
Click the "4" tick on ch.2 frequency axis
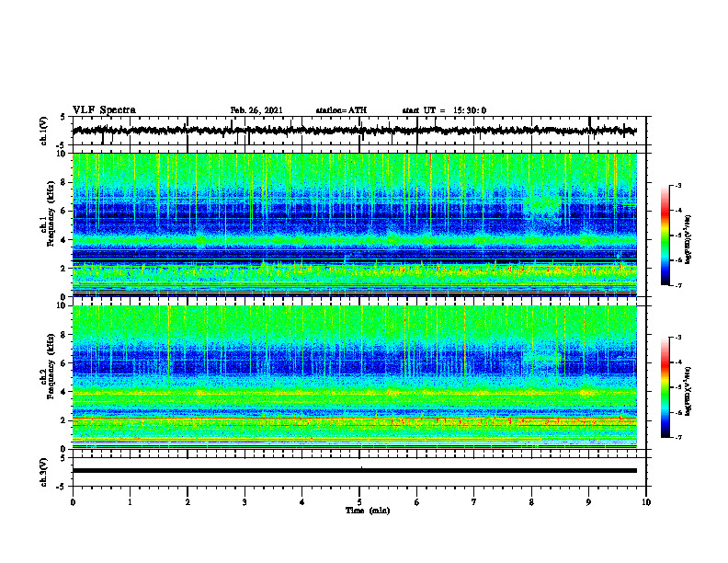pos(63,392)
